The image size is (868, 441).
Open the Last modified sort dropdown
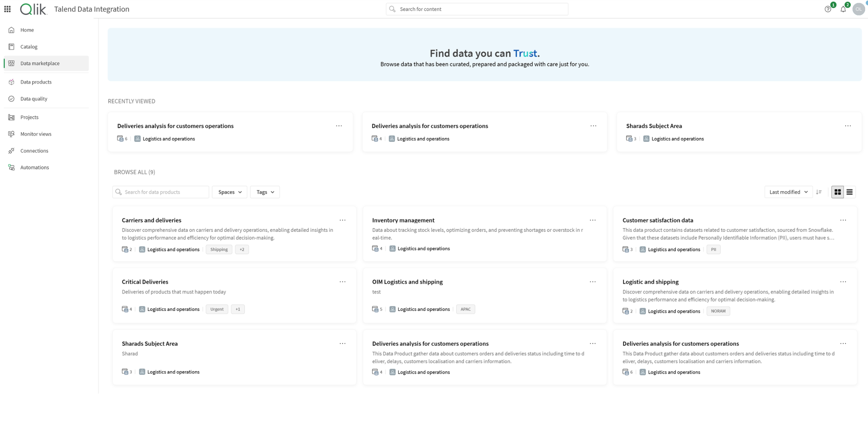point(788,192)
